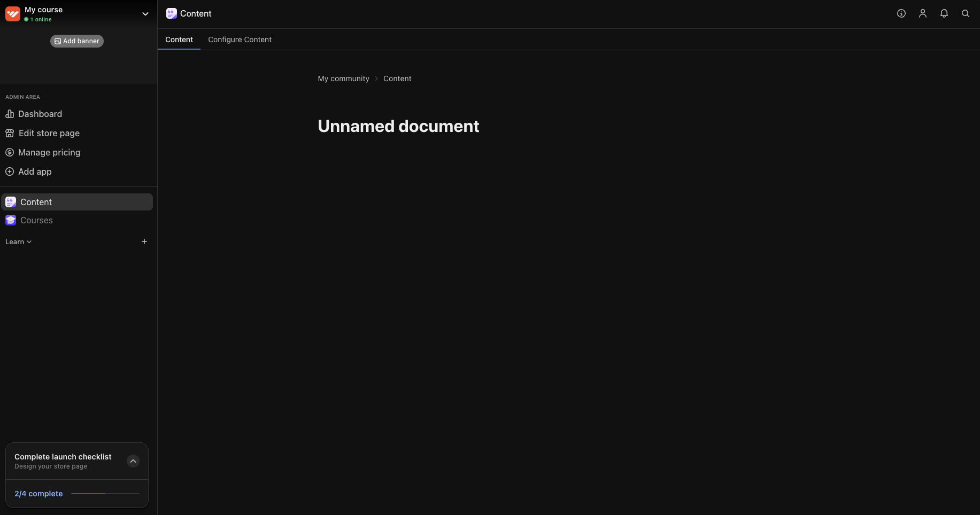
Task: Select the Content tab
Action: (x=179, y=40)
